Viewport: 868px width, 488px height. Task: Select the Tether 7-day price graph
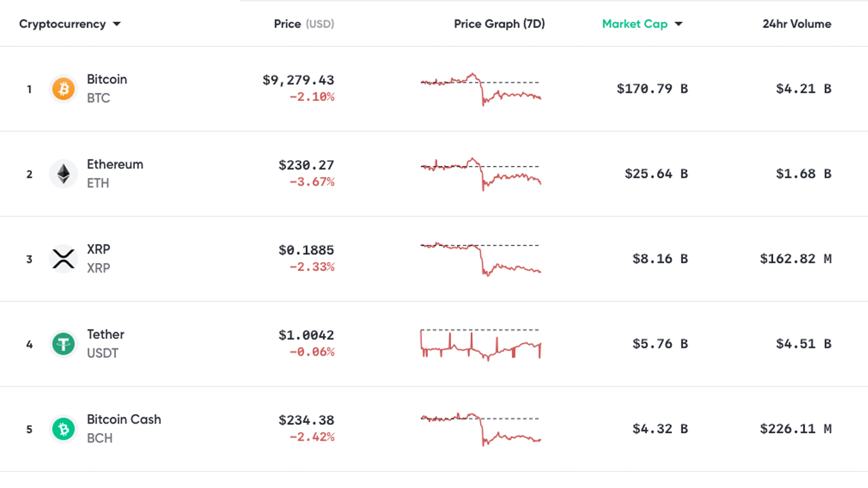(x=480, y=342)
